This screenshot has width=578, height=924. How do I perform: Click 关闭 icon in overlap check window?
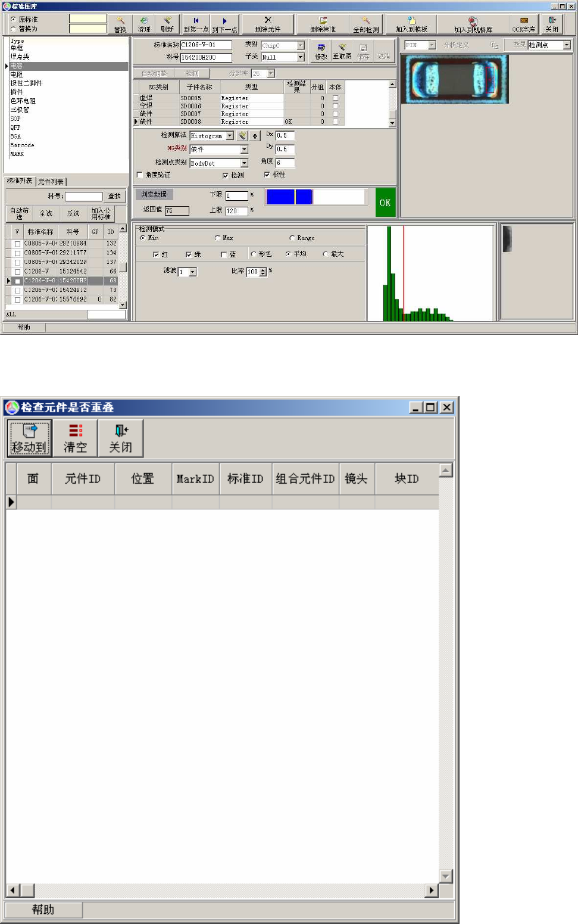click(x=121, y=438)
